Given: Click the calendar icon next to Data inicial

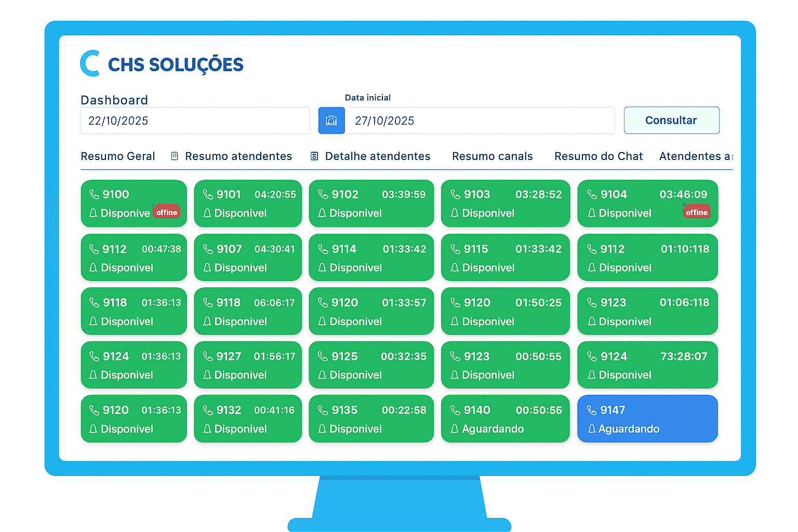Looking at the screenshot, I should (331, 120).
